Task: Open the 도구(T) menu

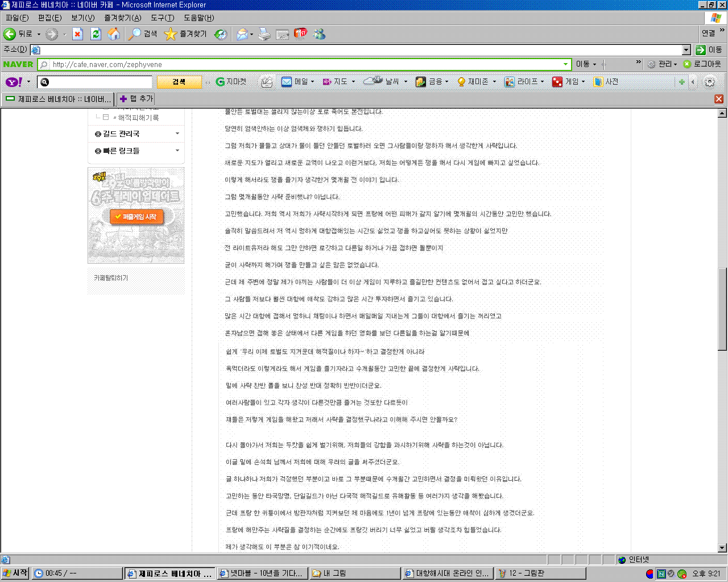Action: click(x=162, y=18)
